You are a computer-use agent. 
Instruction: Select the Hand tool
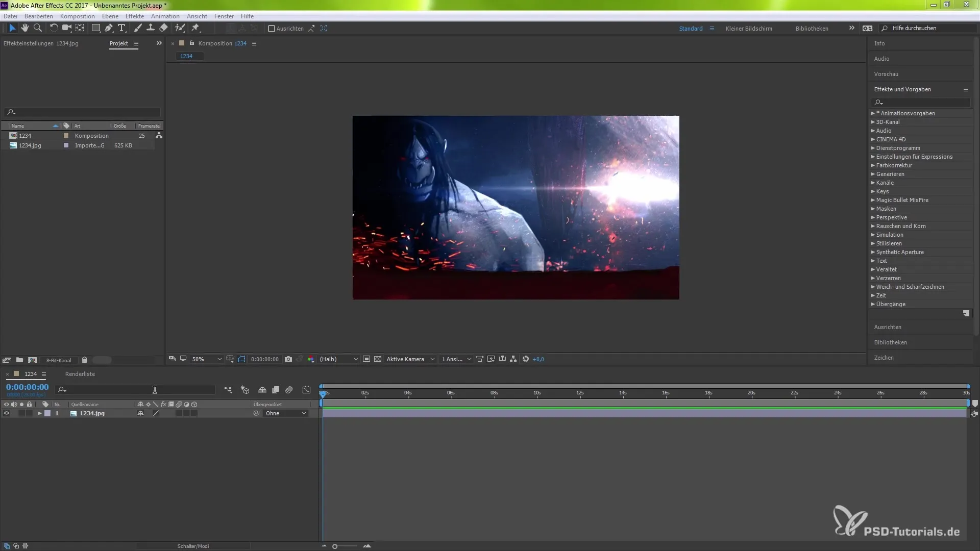(x=24, y=28)
